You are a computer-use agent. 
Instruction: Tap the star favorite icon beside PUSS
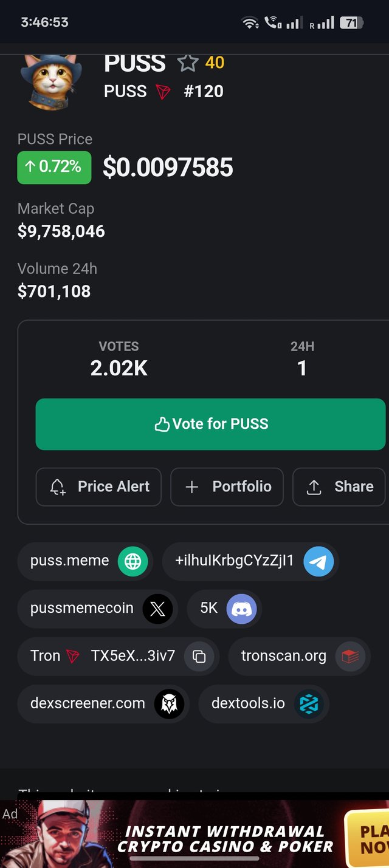[188, 63]
